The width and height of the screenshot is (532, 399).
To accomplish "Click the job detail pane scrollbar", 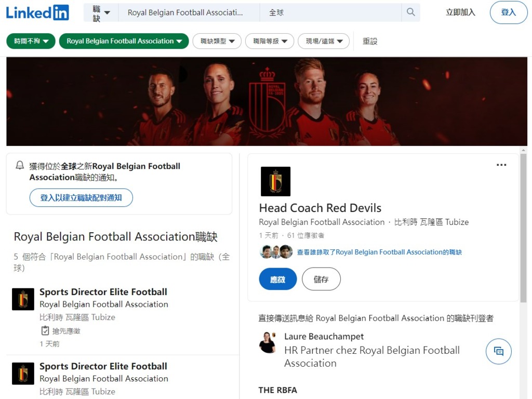I will pyautogui.click(x=523, y=228).
